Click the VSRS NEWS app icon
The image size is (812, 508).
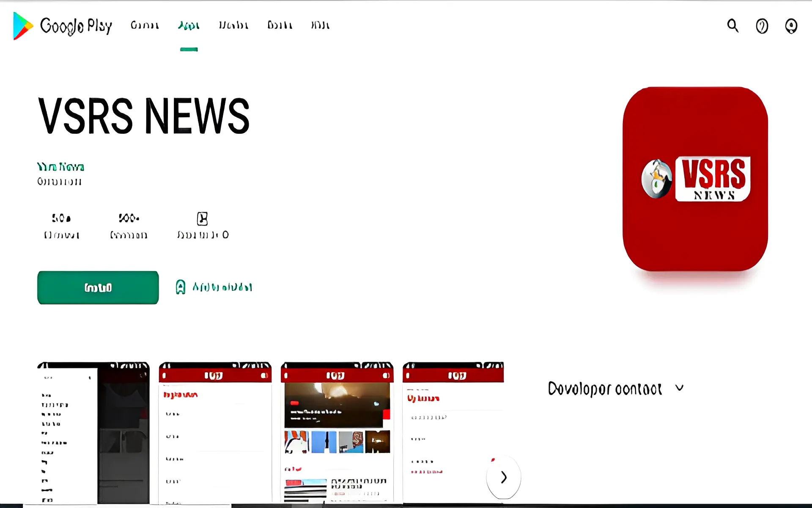click(x=695, y=179)
